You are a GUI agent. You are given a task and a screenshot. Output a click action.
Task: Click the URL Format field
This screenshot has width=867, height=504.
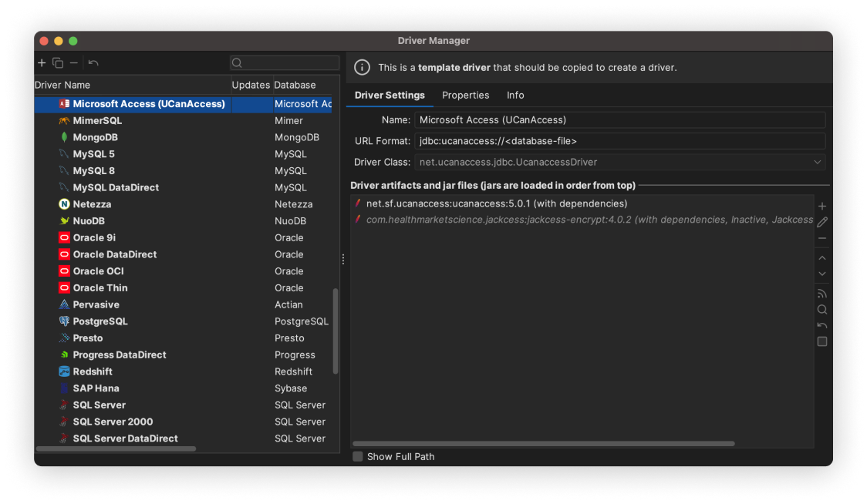tap(620, 141)
